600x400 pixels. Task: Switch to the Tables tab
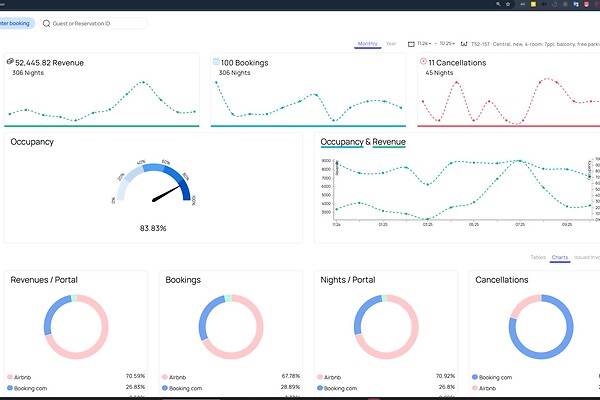tap(537, 258)
